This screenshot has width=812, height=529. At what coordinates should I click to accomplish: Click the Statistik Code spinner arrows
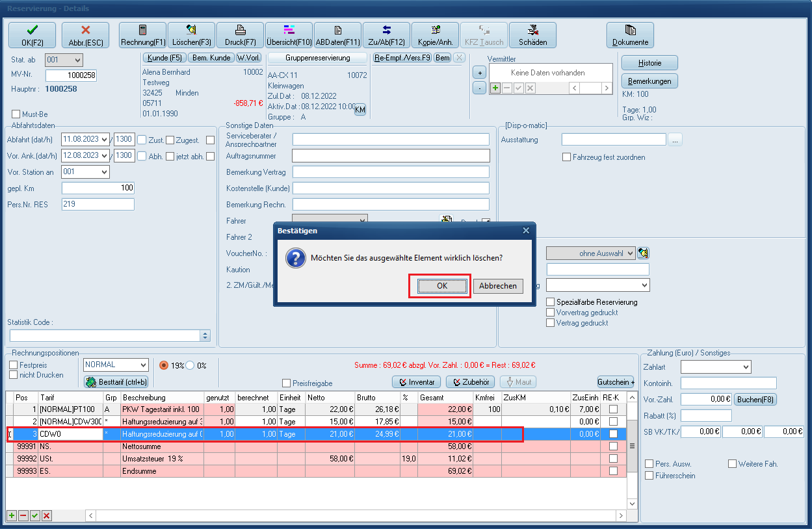pyautogui.click(x=205, y=336)
